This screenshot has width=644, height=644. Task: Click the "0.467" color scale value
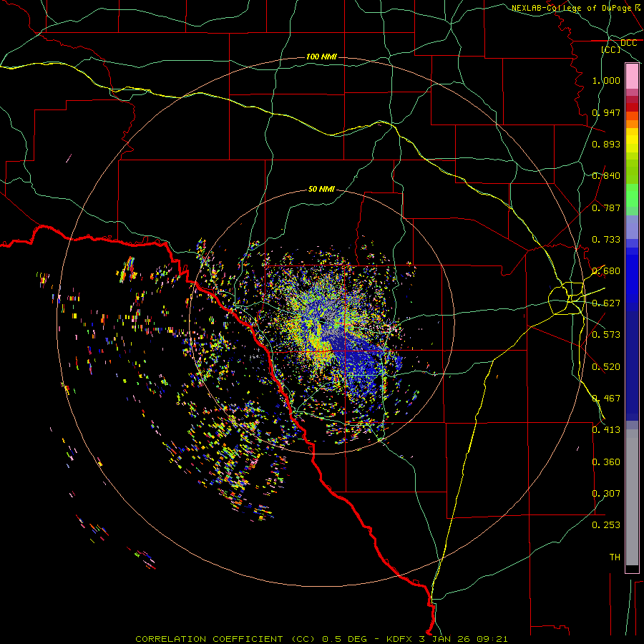click(x=606, y=399)
